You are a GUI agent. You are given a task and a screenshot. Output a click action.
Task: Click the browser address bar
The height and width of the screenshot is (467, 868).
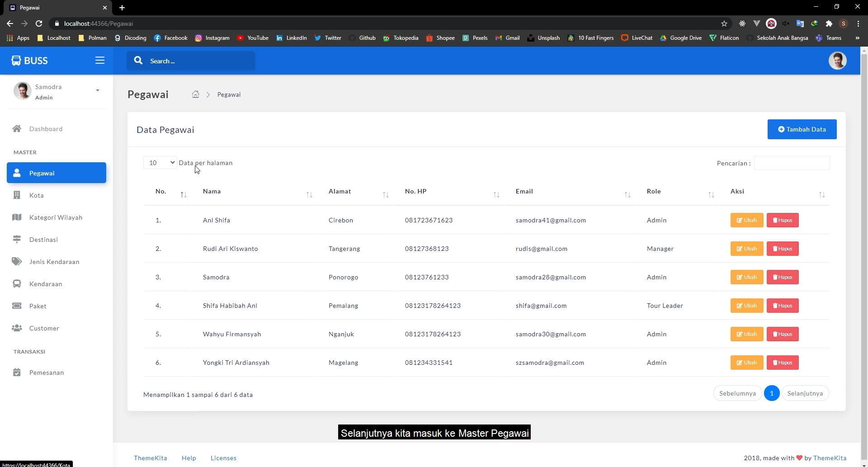tap(384, 24)
